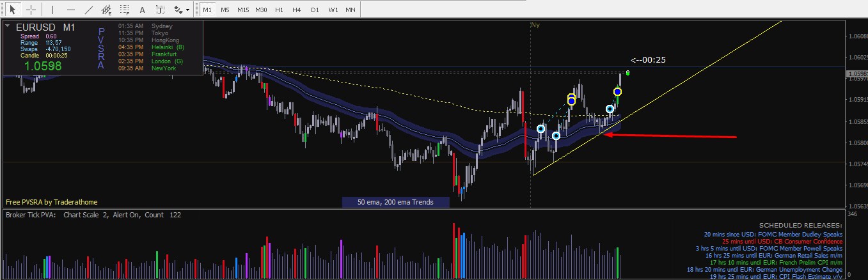
Task: Click the arrows objects tool icon
Action: point(178,10)
